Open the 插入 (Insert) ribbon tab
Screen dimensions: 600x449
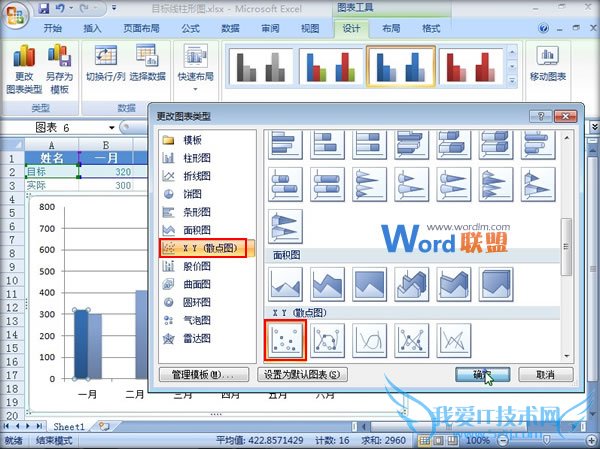[92, 28]
